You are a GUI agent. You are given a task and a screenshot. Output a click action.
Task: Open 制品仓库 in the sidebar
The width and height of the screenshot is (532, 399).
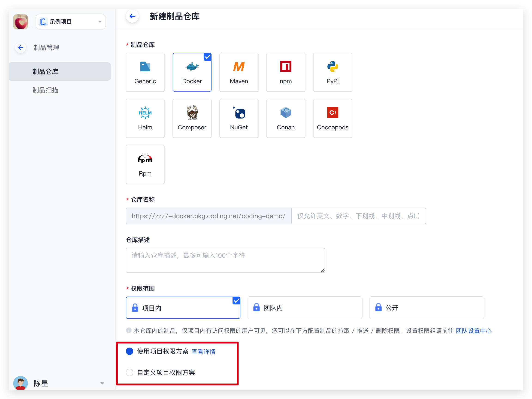click(60, 71)
